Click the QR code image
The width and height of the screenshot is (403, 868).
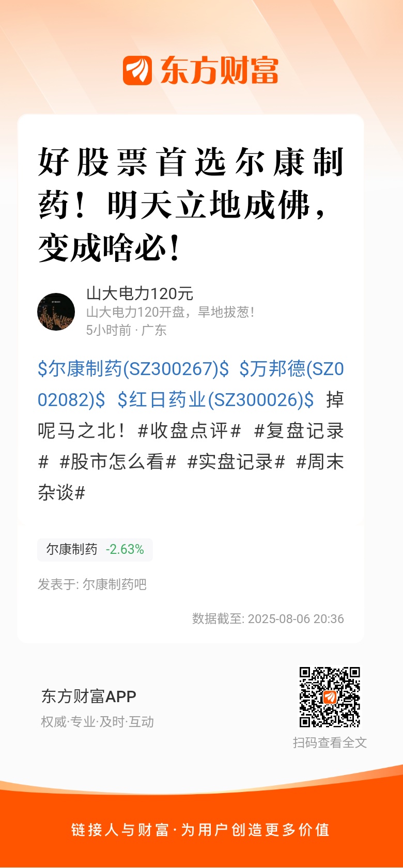[330, 697]
